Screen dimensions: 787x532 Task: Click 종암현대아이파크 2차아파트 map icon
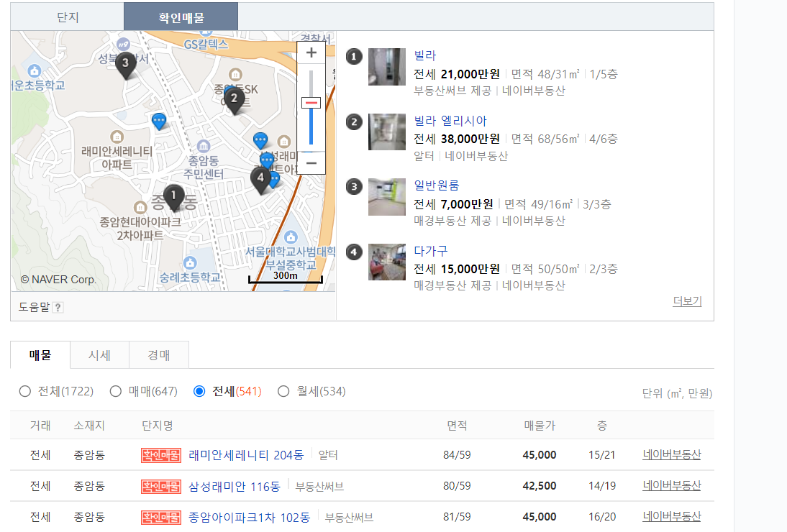140,207
